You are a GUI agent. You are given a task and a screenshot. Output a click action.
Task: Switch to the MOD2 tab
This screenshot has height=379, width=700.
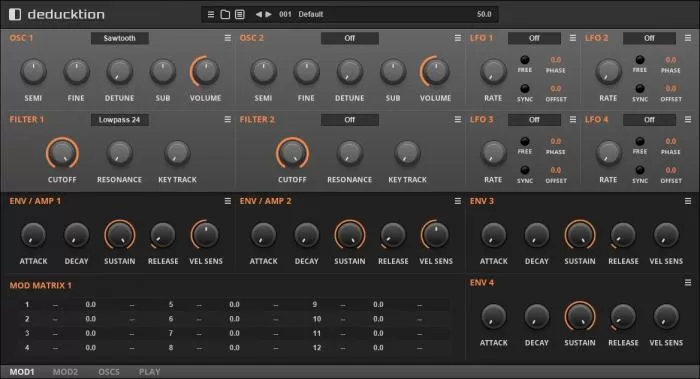(x=65, y=372)
